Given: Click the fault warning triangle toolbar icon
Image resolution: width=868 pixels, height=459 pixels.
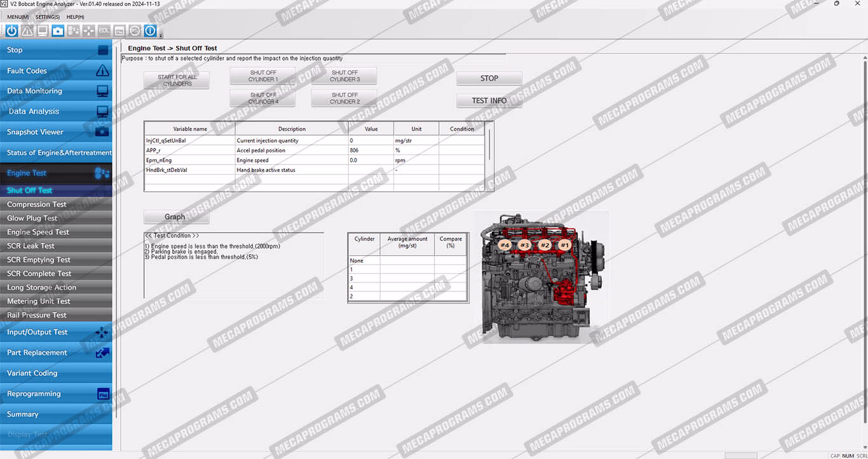Looking at the screenshot, I should point(27,30).
